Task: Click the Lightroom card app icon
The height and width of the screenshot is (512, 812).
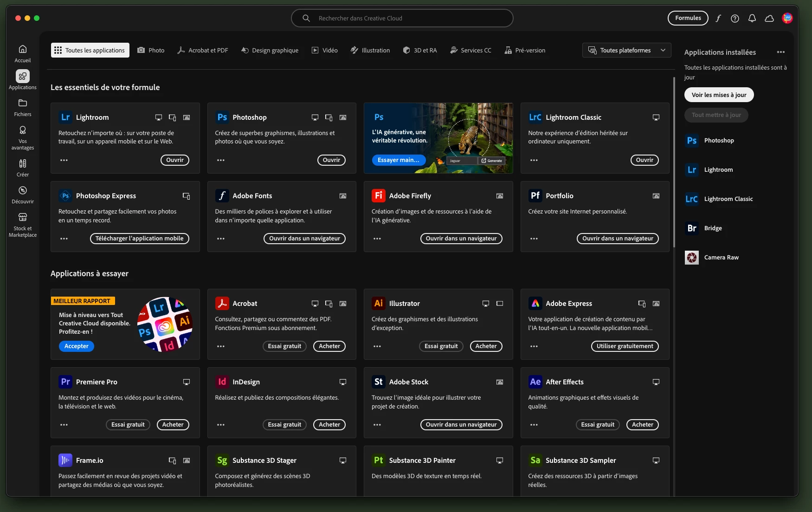Action: (x=65, y=117)
